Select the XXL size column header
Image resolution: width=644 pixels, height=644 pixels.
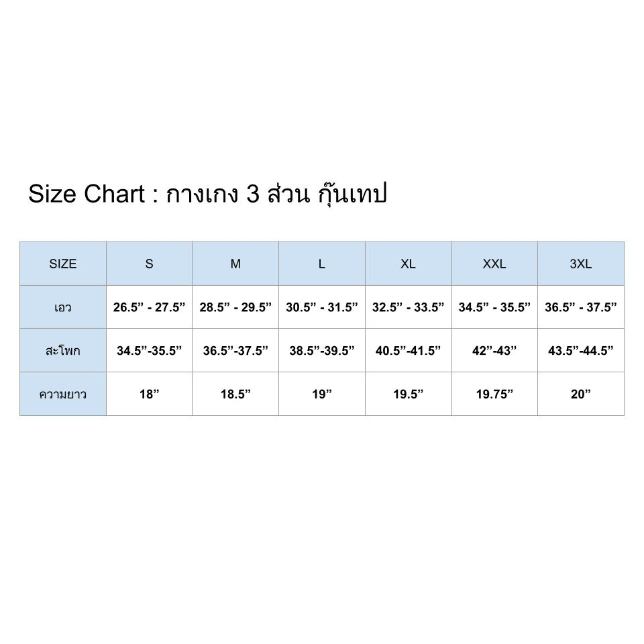pyautogui.click(x=494, y=264)
